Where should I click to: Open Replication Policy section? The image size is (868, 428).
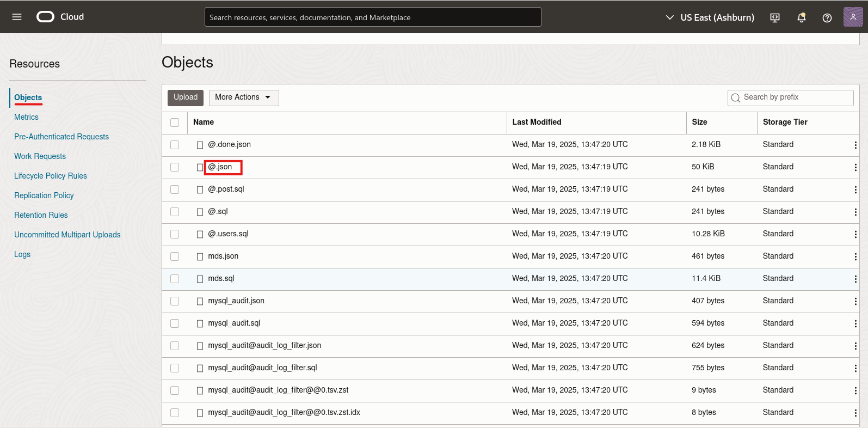[44, 195]
